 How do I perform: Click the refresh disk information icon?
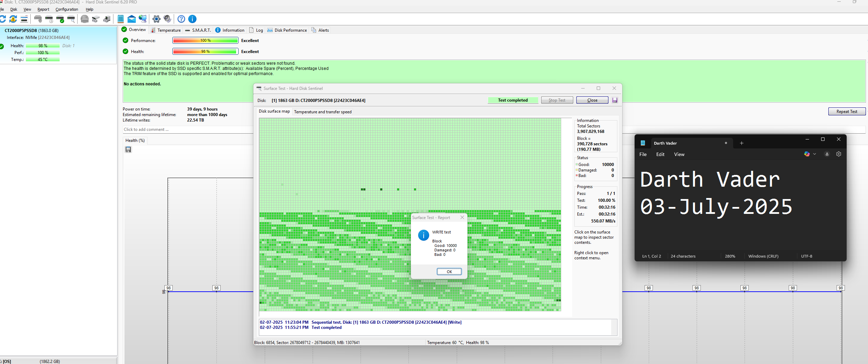coord(3,19)
